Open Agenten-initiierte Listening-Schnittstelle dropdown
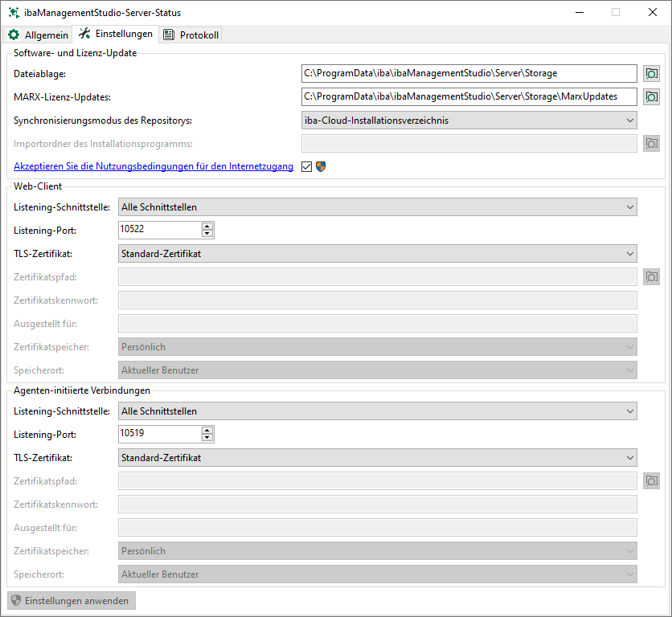Image resolution: width=672 pixels, height=617 pixels. coord(377,411)
